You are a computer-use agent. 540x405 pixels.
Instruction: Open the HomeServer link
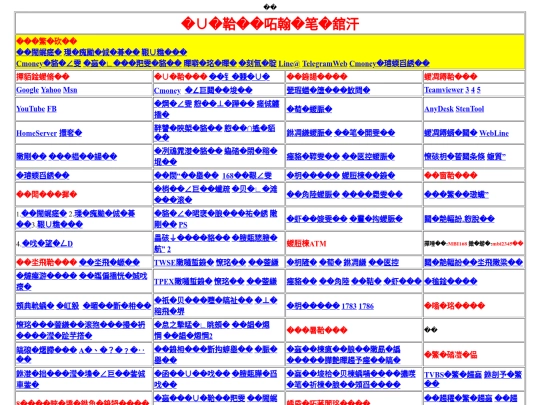coord(37,133)
